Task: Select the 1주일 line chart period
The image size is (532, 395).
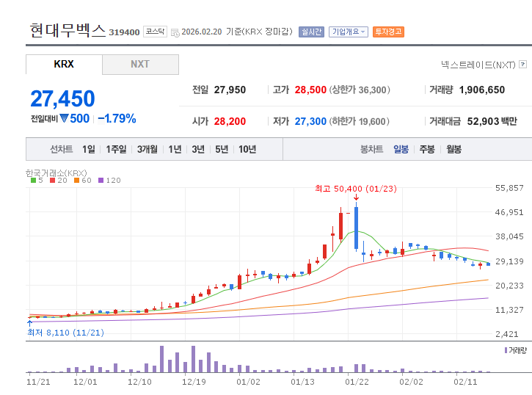Action: pyautogui.click(x=116, y=149)
